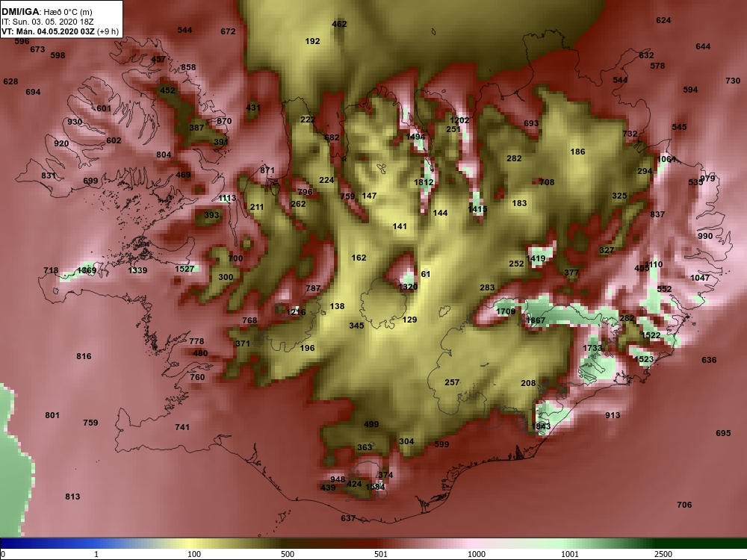This screenshot has height=560, width=747.
Task: Pick the 1494 height label
Action: (x=415, y=137)
